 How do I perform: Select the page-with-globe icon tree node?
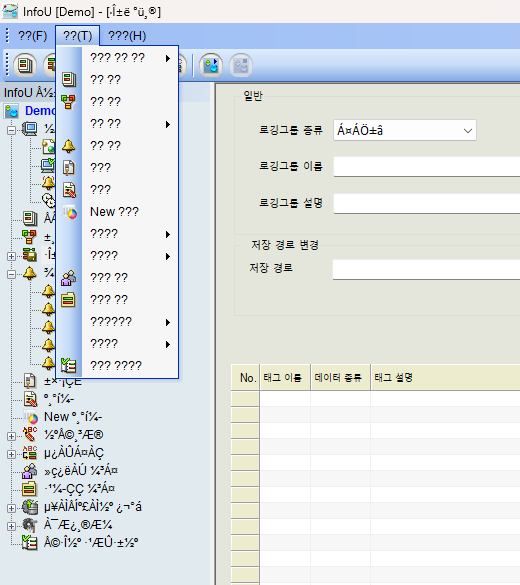(48, 147)
